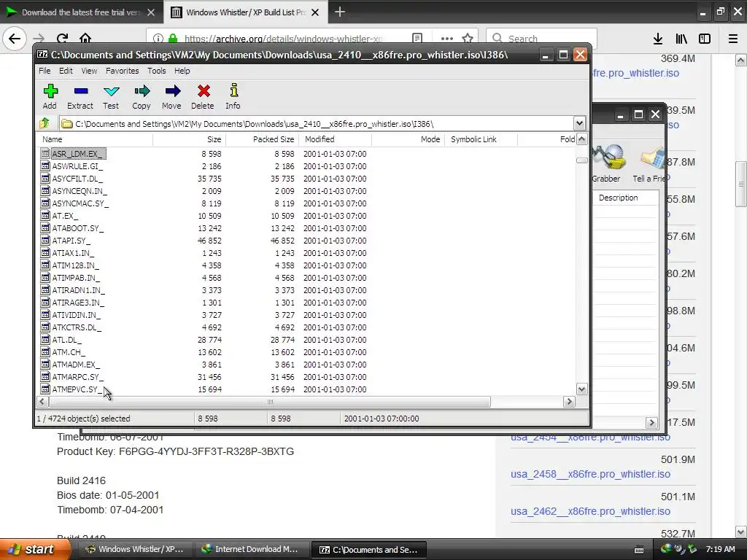Image resolution: width=747 pixels, height=560 pixels.
Task: Open usa_2462__x86fre.pro_whistler.iso link
Action: (x=590, y=511)
